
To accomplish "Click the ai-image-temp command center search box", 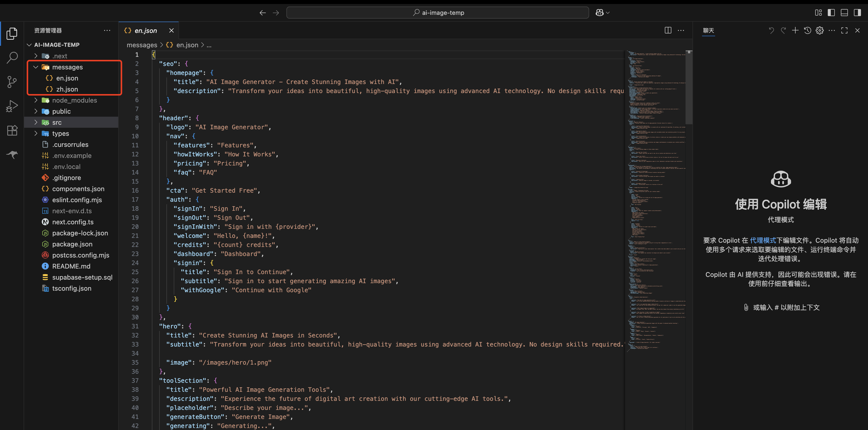I will pyautogui.click(x=437, y=13).
